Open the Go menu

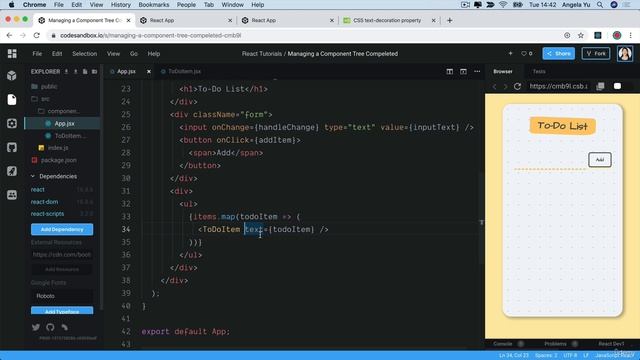[134, 53]
